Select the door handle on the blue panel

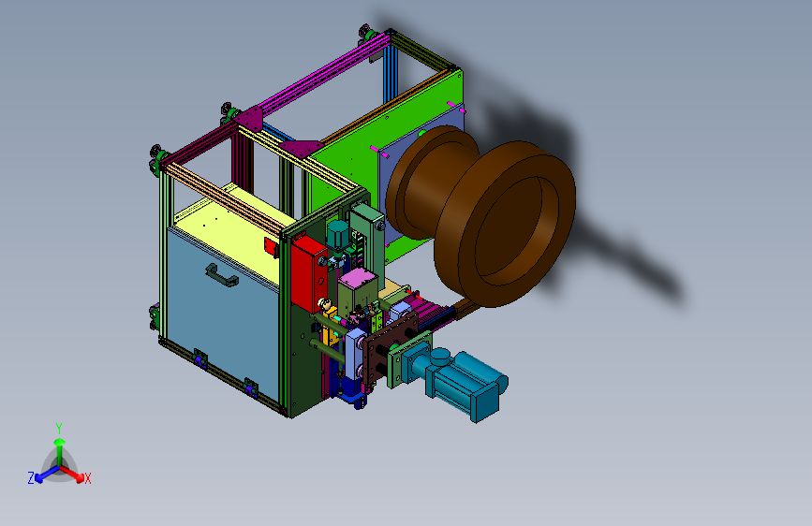click(222, 274)
